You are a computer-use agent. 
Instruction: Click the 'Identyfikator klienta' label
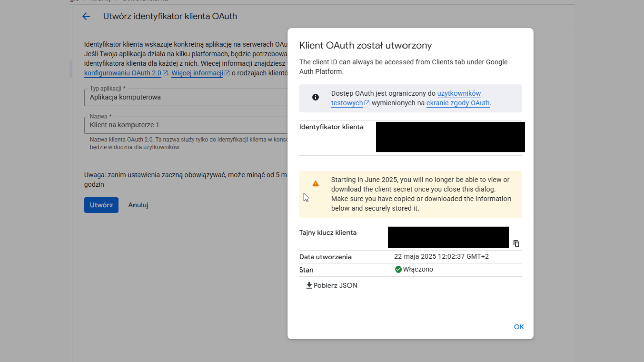[331, 127]
